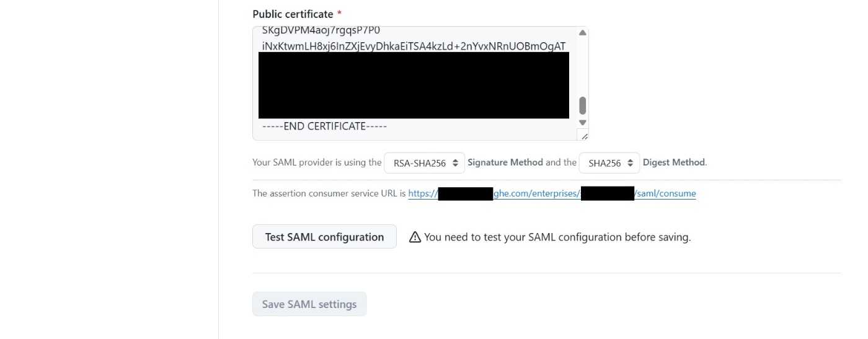Click the textarea resize handle corner
The height and width of the screenshot is (339, 868).
point(583,135)
